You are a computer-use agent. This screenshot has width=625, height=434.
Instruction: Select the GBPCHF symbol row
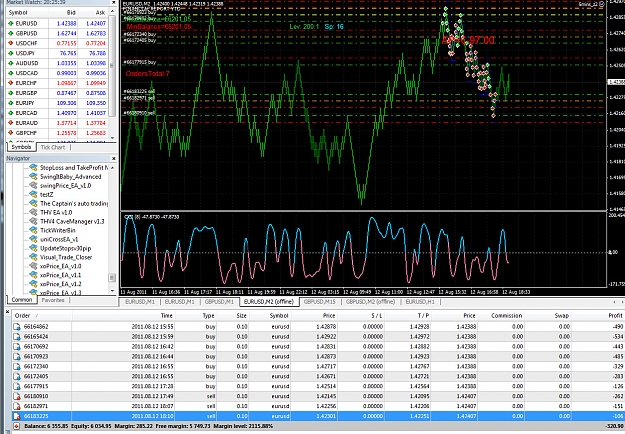(x=57, y=133)
